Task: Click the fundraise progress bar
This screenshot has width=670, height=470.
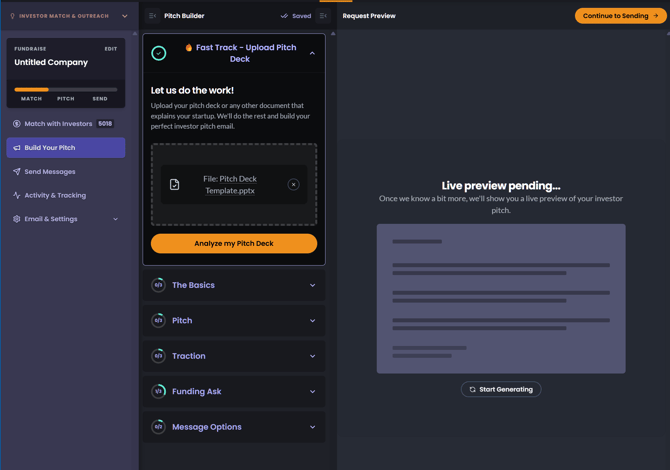Action: pos(66,89)
